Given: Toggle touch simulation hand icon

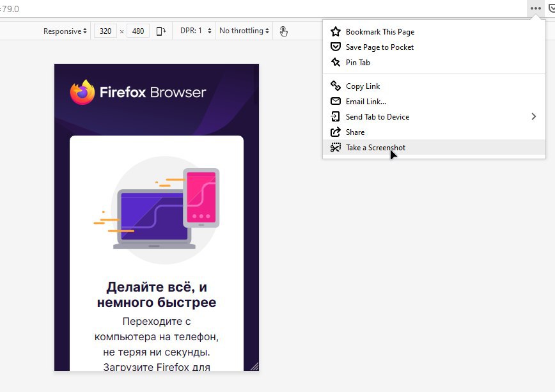Looking at the screenshot, I should click(283, 31).
